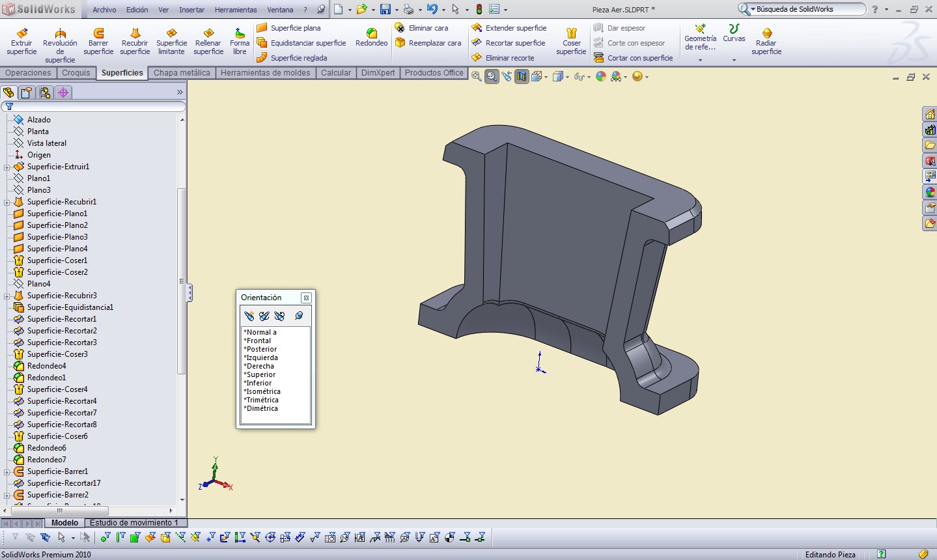Click the Eliminar recorte command
Image resolution: width=937 pixels, height=560 pixels.
click(503, 58)
